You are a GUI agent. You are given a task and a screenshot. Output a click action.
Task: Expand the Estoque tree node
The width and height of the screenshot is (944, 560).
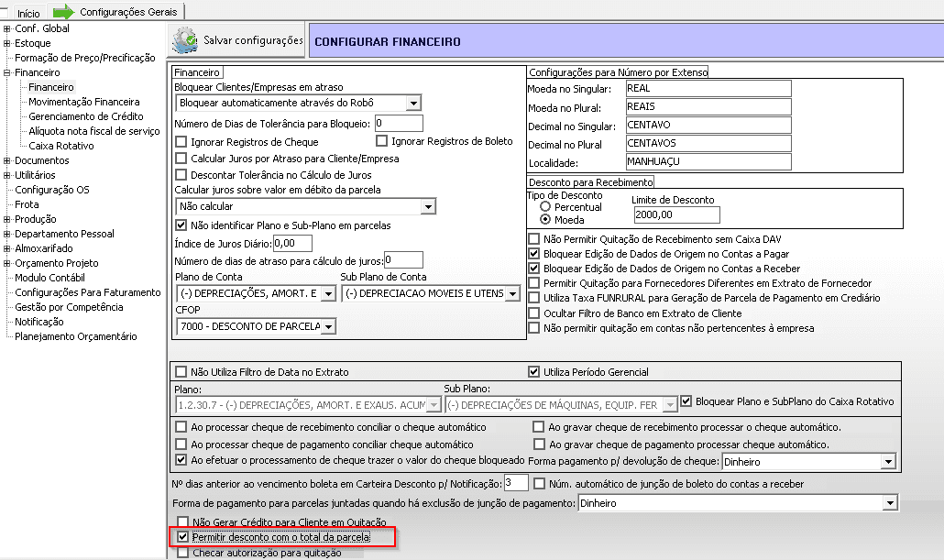point(6,43)
